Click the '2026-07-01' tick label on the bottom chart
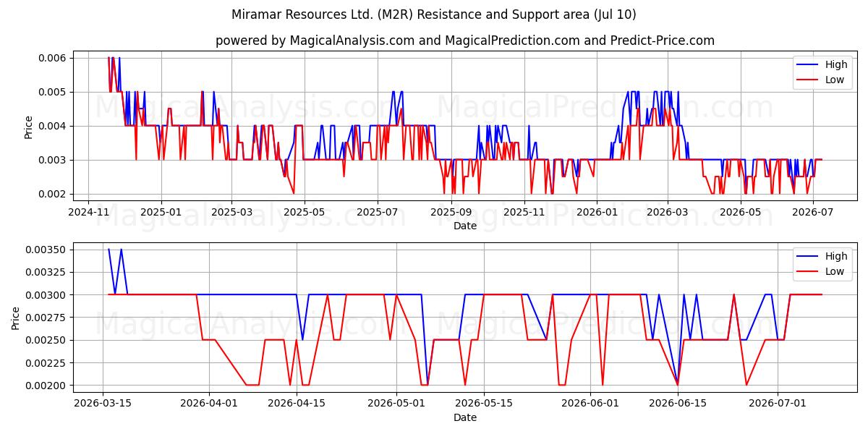This screenshot has height=434, width=868. pyautogui.click(x=778, y=404)
